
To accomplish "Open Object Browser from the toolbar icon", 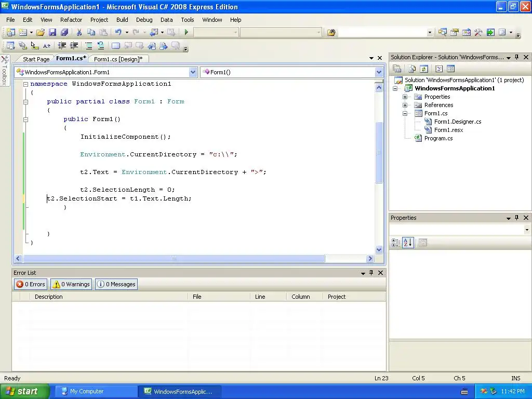I will pyautogui.click(x=467, y=32).
